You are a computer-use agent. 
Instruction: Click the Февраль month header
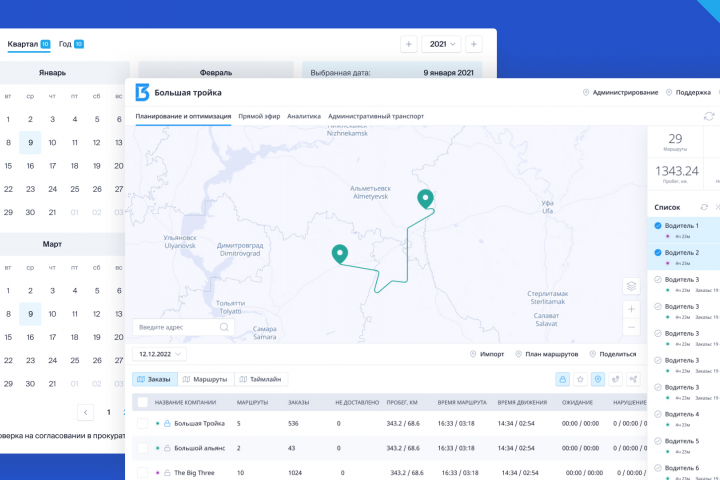[216, 73]
